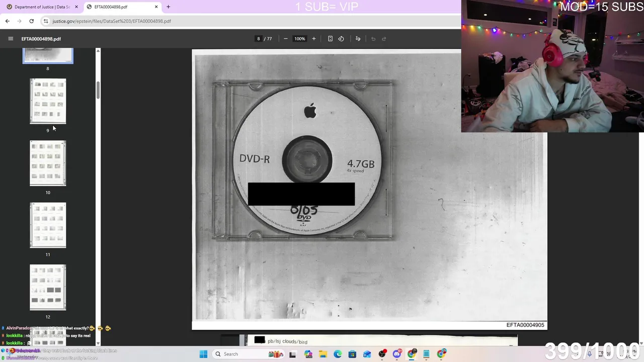The image size is (644, 362).
Task: Click the address bar URL
Action: [112, 21]
